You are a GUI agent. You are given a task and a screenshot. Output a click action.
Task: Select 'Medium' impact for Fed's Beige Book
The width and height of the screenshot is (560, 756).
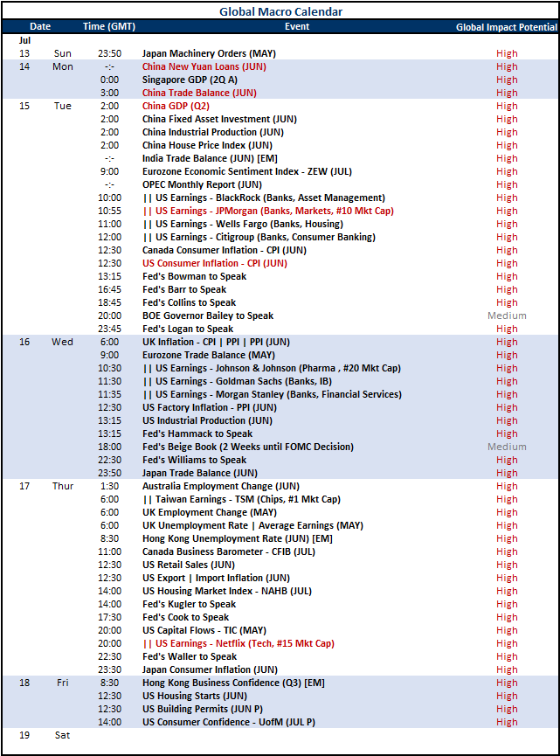click(x=507, y=447)
